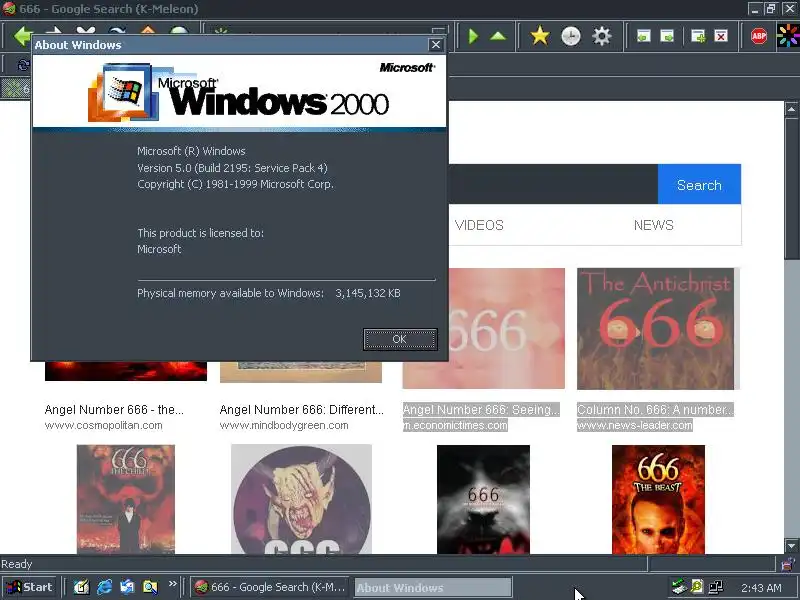This screenshot has height=600, width=800.
Task: Click the green Back arrow in K-Meleon toolbar
Action: click(22, 36)
